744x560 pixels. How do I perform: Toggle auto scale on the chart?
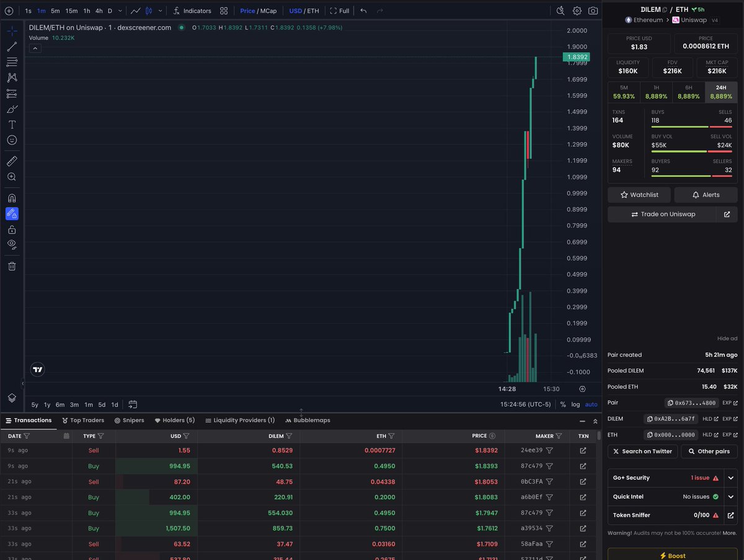pos(591,404)
